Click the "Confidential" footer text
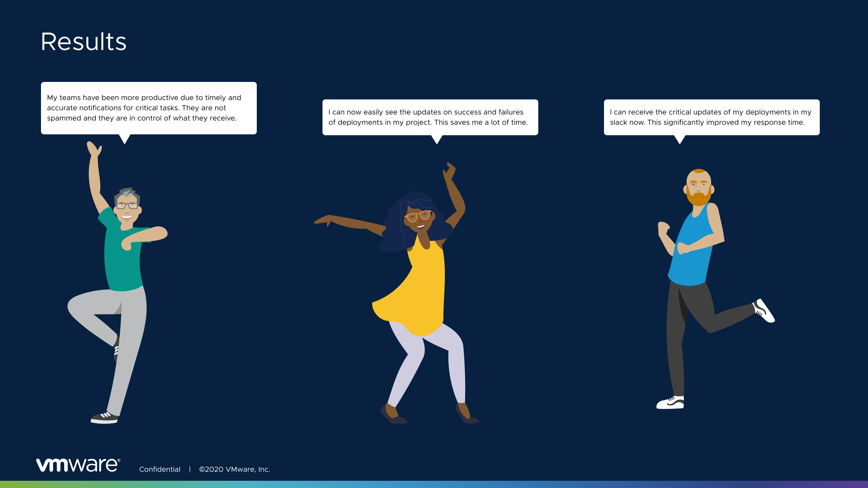Screen dimensions: 868x488 (160, 469)
